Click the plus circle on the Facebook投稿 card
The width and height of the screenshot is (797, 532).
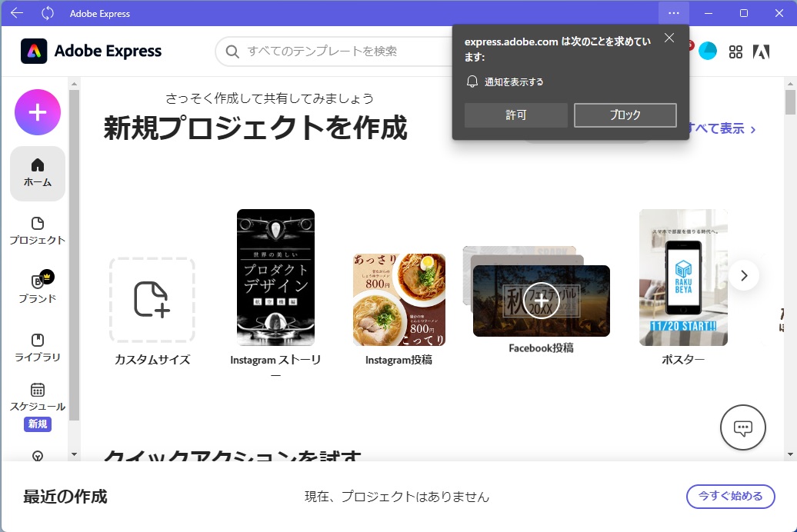coord(542,301)
